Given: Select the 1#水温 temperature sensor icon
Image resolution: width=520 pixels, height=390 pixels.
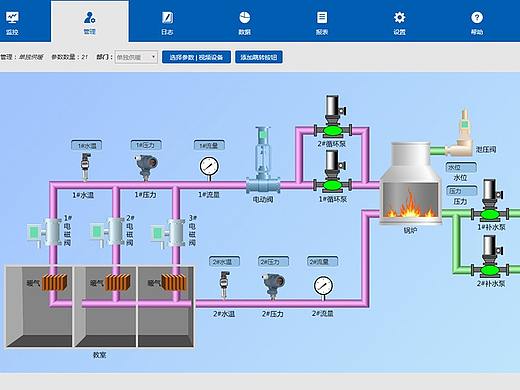Looking at the screenshot, I should pos(85,167).
